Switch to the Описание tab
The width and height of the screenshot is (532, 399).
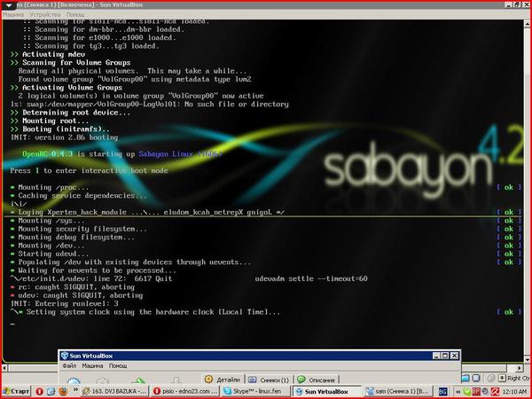point(317,379)
